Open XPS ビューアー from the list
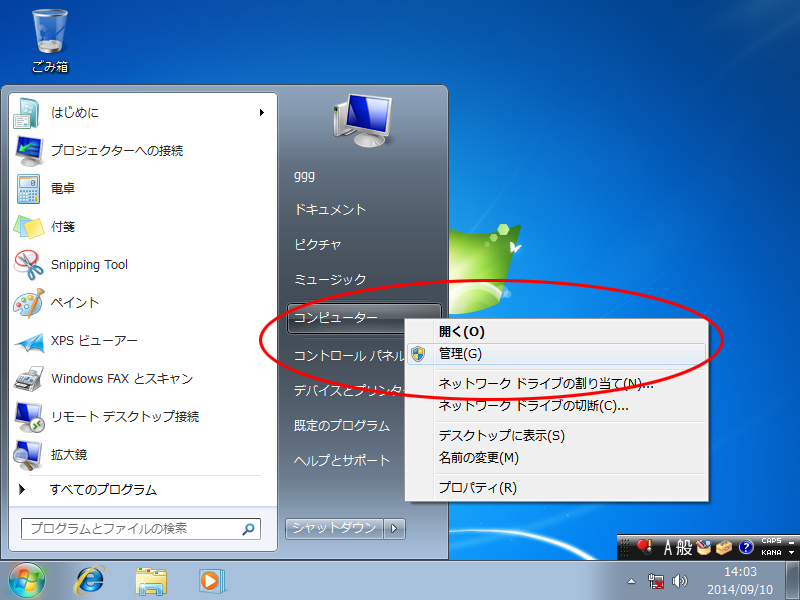800x600 pixels. (94, 341)
